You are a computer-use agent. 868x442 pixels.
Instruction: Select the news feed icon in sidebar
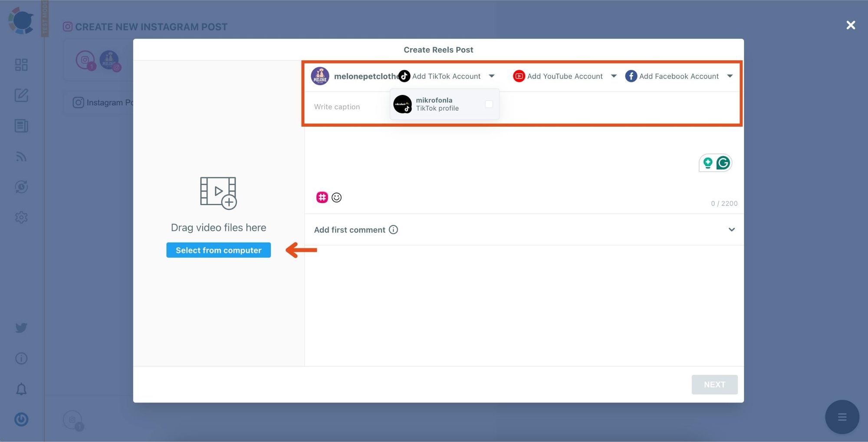point(21,126)
